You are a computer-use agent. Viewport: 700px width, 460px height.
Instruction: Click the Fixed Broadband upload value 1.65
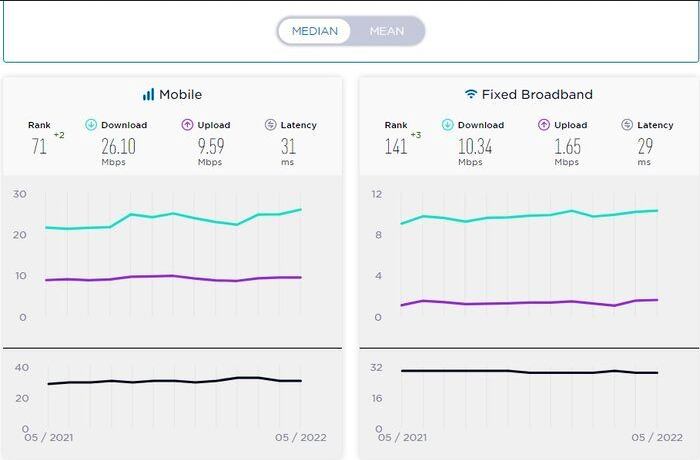click(567, 146)
